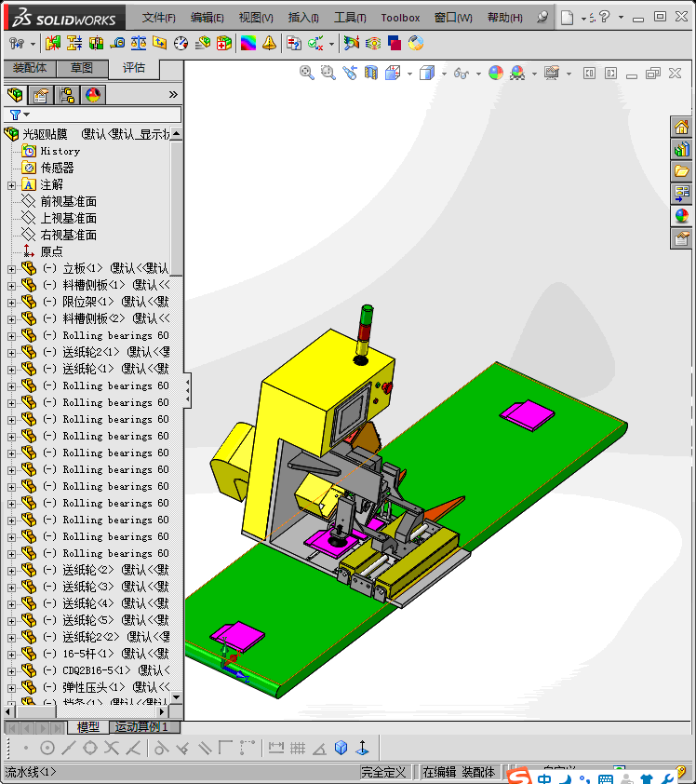Open the Toolbox menu

pos(400,18)
